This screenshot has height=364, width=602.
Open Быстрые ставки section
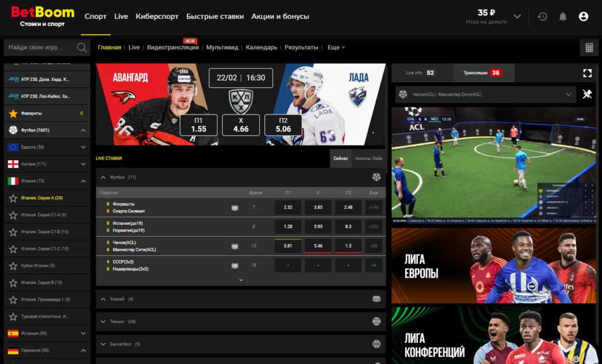215,16
